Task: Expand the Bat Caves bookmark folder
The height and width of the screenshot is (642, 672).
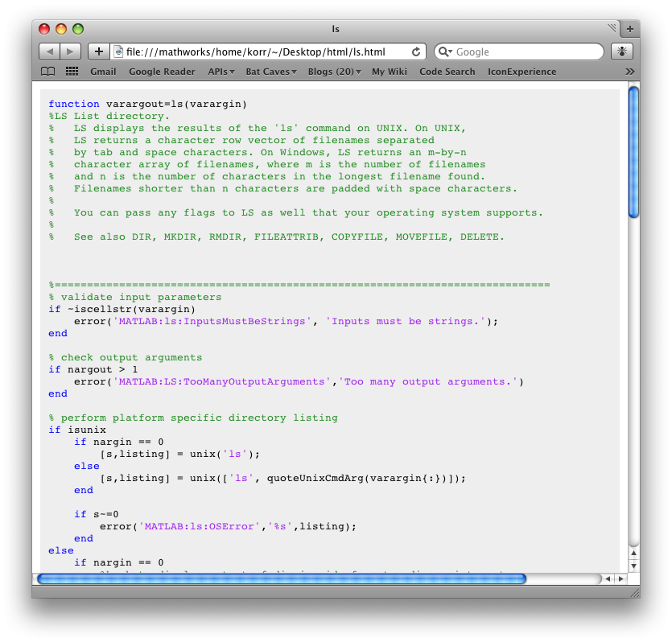Action: (270, 72)
